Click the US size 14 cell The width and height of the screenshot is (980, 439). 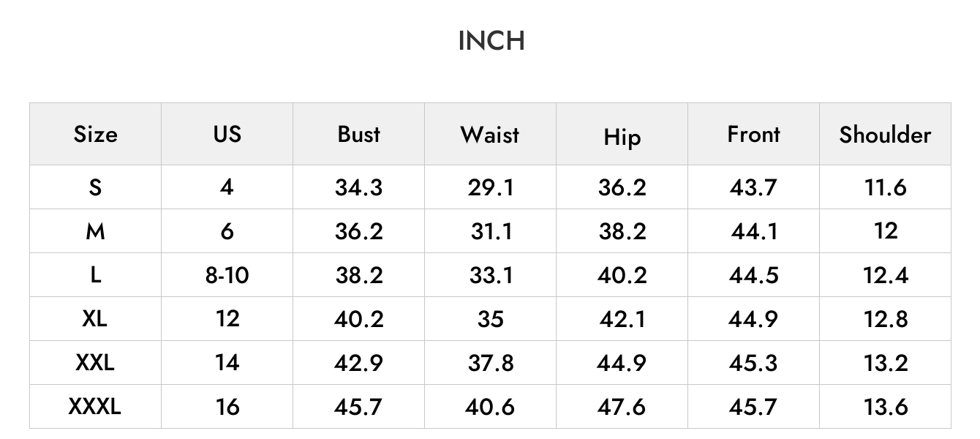[x=227, y=362]
